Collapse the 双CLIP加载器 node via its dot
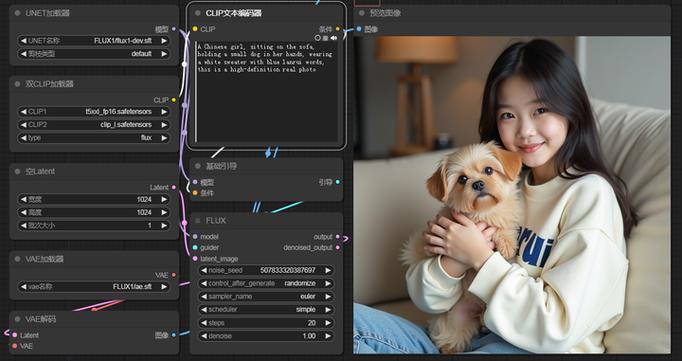 17,84
